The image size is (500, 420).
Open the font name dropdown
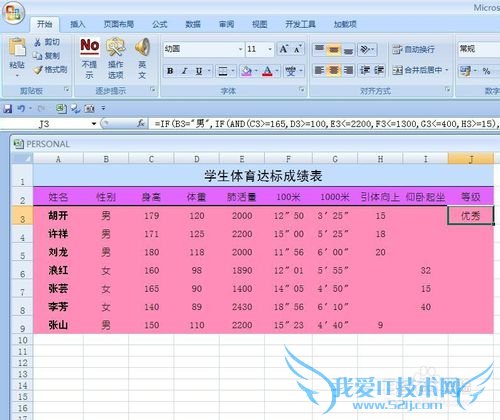pos(240,49)
